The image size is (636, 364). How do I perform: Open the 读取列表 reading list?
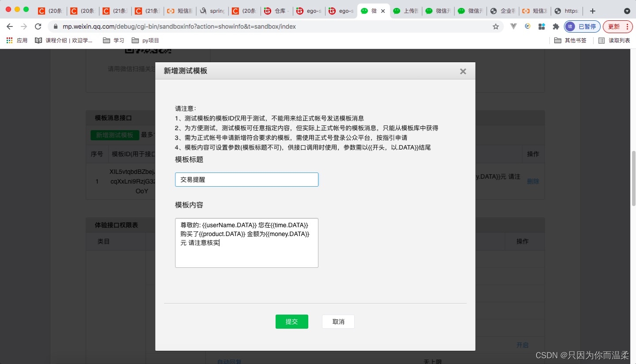coord(614,40)
